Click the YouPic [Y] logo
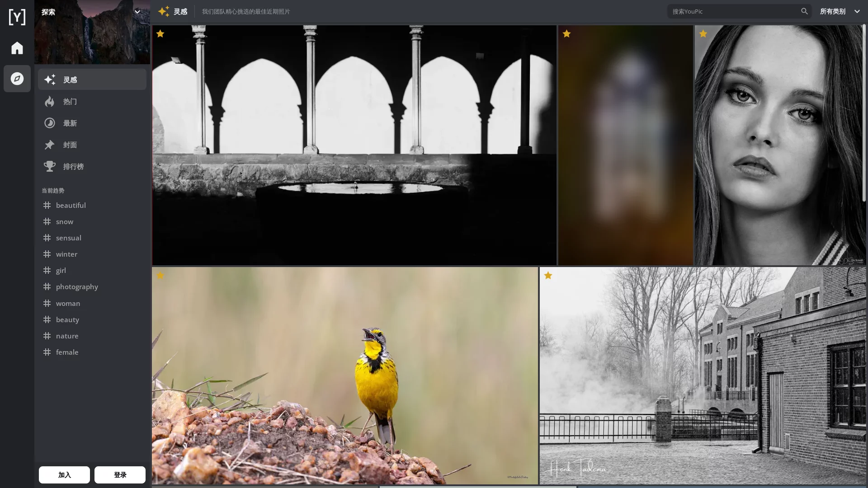Viewport: 868px width, 488px height. click(17, 17)
